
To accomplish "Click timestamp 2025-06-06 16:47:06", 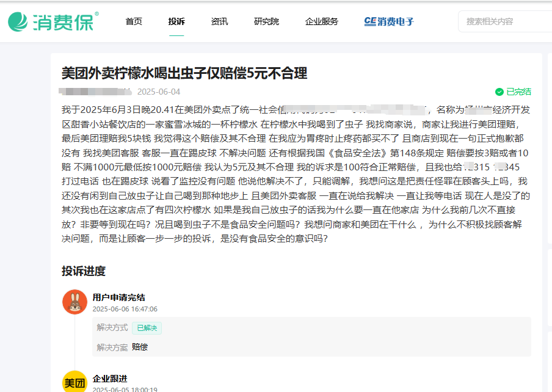I will (125, 309).
